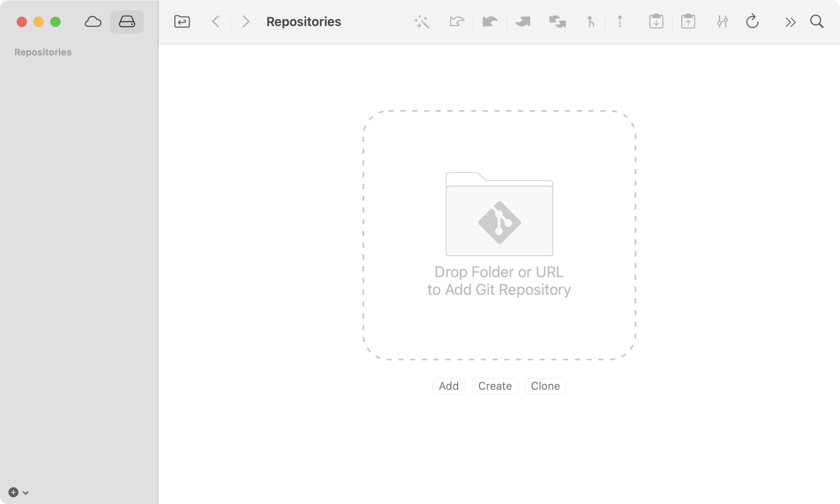Viewport: 840px width, 504px height.
Task: Stash changes with the clipboard-down icon
Action: (656, 21)
